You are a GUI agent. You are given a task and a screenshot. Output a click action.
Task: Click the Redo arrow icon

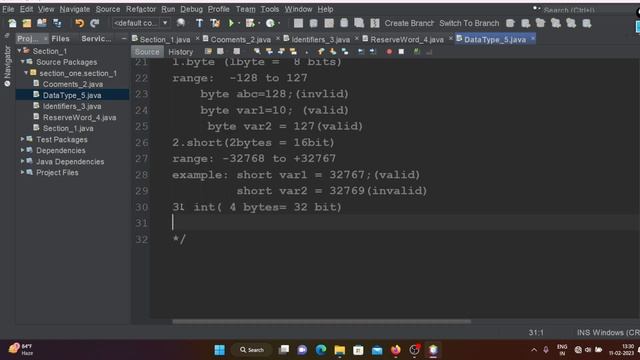(94, 23)
